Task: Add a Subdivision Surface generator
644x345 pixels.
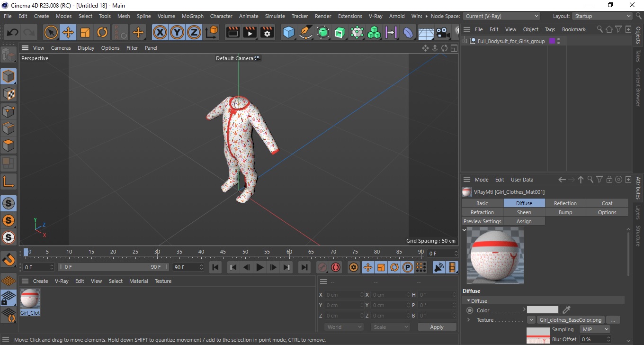Action: (323, 32)
